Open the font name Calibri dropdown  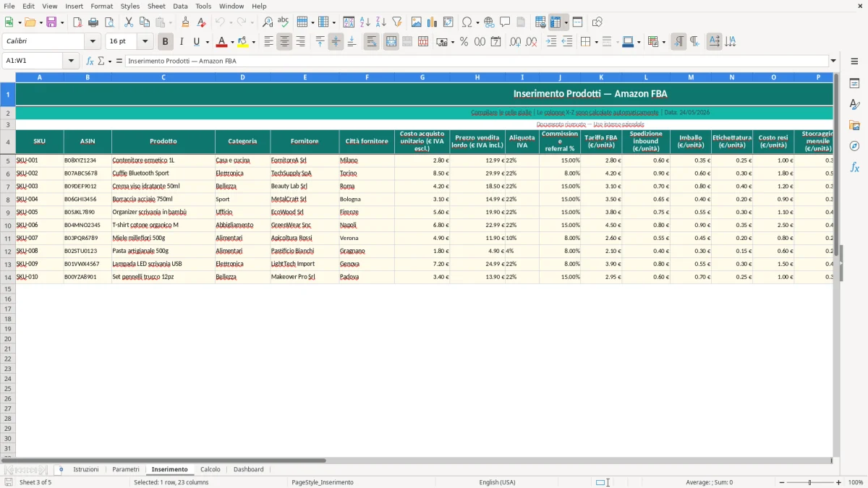(93, 41)
